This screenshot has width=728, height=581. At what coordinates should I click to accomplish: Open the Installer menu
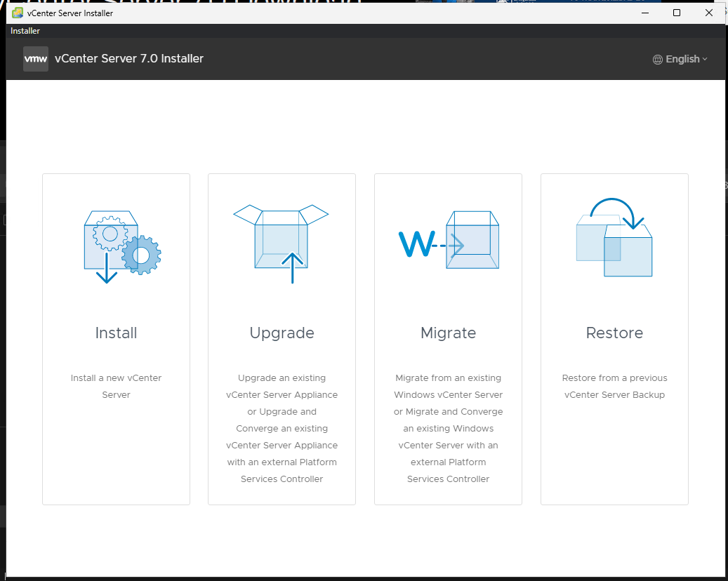[25, 31]
